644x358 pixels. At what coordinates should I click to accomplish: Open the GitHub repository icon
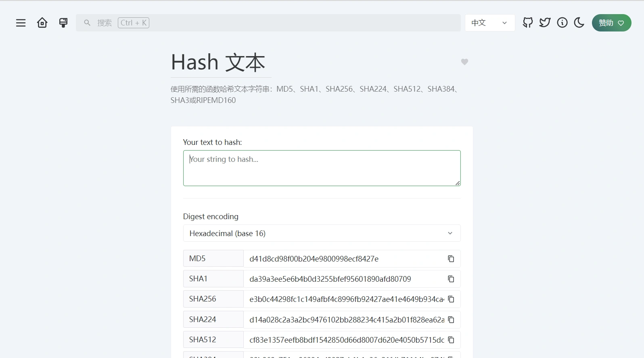(527, 23)
